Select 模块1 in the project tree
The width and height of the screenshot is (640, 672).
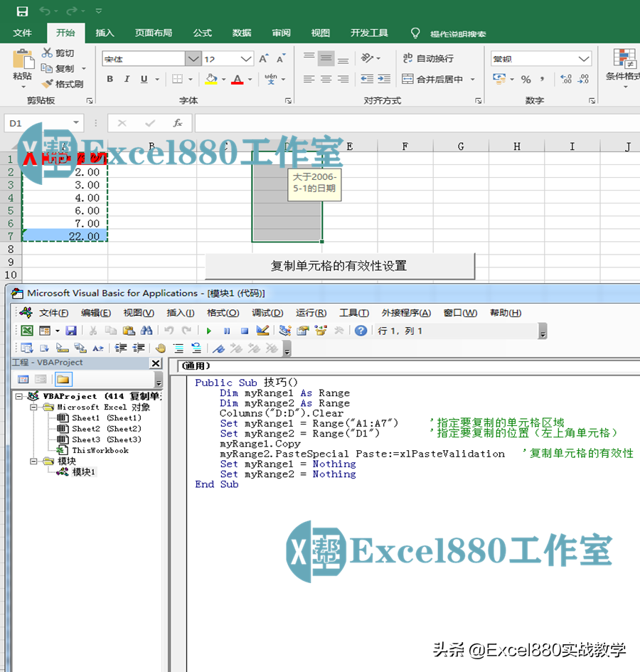pos(78,472)
